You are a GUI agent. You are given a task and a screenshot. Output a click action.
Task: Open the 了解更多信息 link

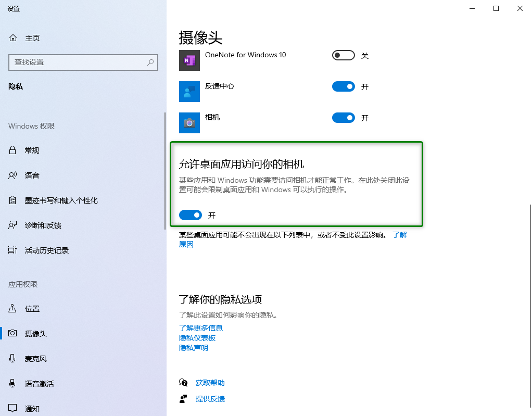[201, 328]
